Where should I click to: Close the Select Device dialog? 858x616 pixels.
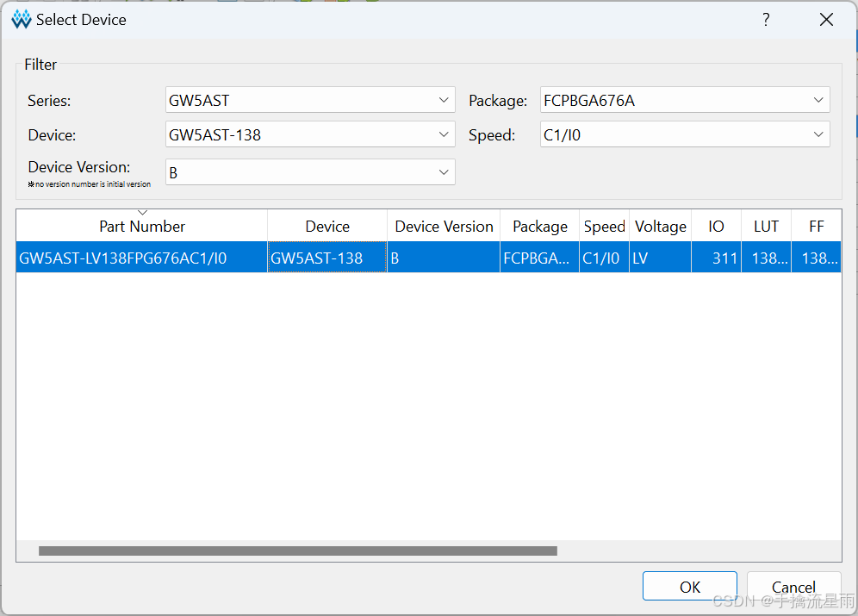[826, 20]
